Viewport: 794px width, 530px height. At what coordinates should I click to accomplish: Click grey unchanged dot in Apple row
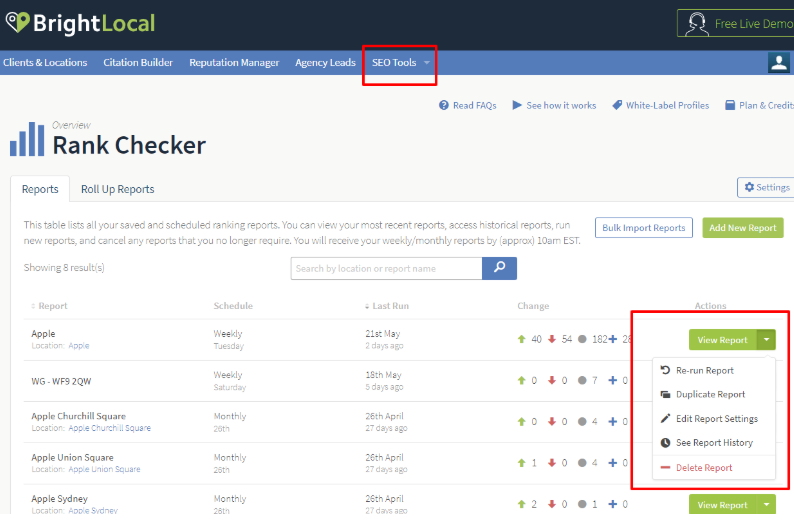coord(582,339)
